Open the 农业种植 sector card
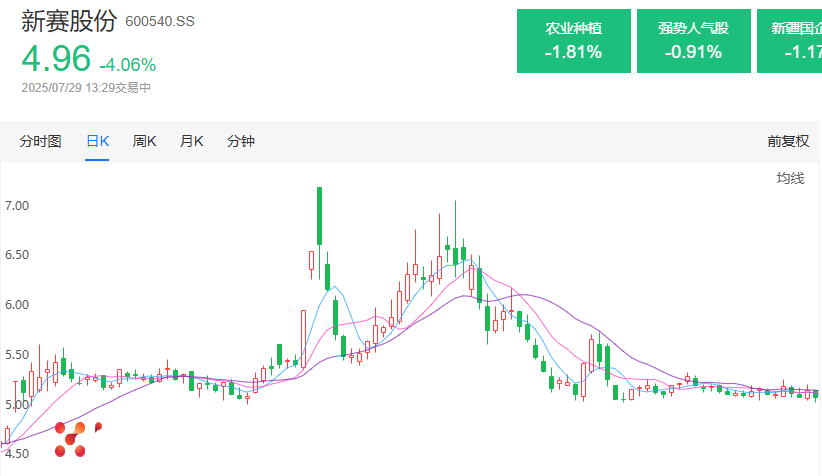Image resolution: width=822 pixels, height=476 pixels. click(574, 41)
